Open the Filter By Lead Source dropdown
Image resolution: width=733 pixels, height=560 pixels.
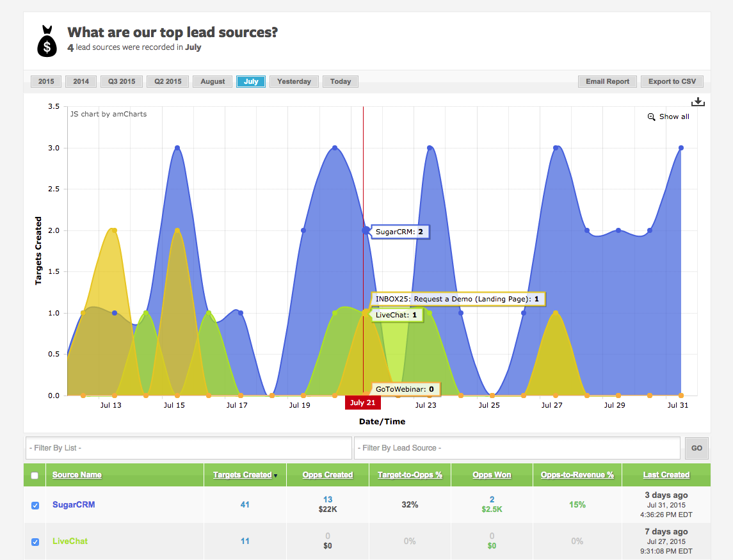[x=517, y=448]
